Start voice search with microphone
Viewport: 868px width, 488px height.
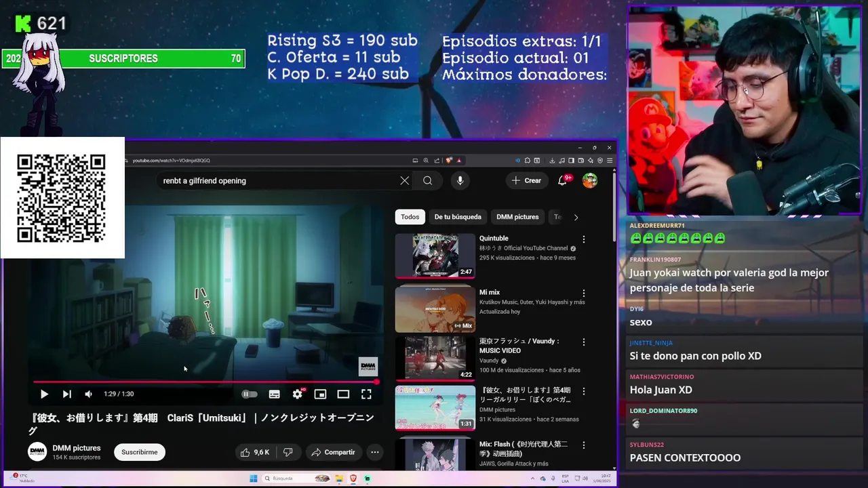click(460, 180)
